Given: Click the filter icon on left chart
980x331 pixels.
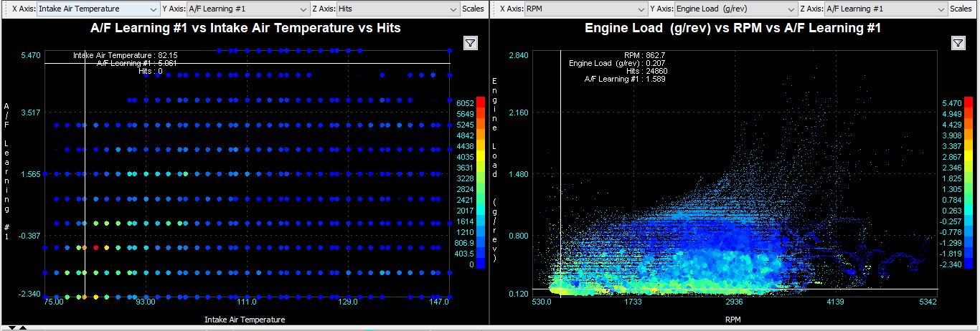Looking at the screenshot, I should pos(470,43).
